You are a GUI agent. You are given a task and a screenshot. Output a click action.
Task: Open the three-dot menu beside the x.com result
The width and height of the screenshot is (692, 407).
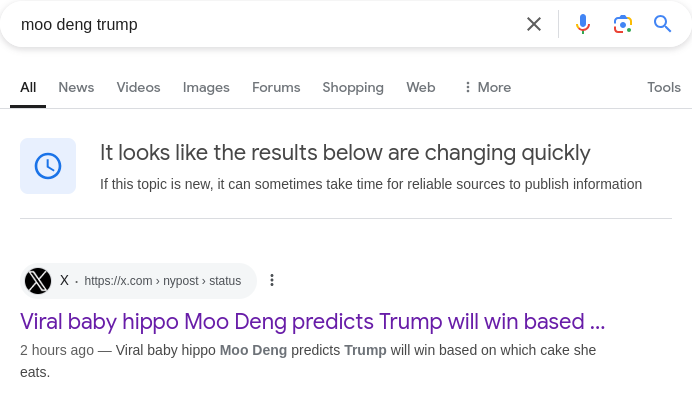pyautogui.click(x=272, y=280)
